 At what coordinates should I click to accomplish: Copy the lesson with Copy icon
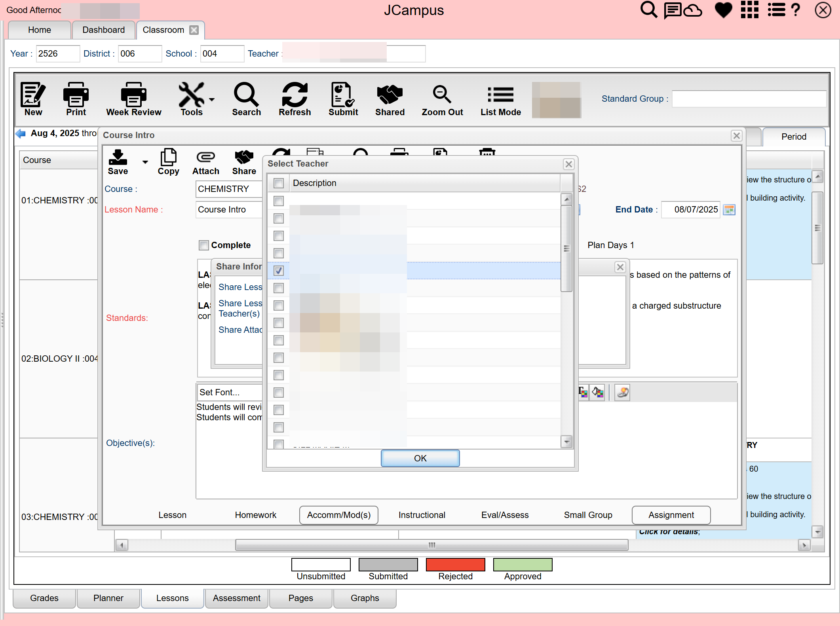pyautogui.click(x=168, y=157)
